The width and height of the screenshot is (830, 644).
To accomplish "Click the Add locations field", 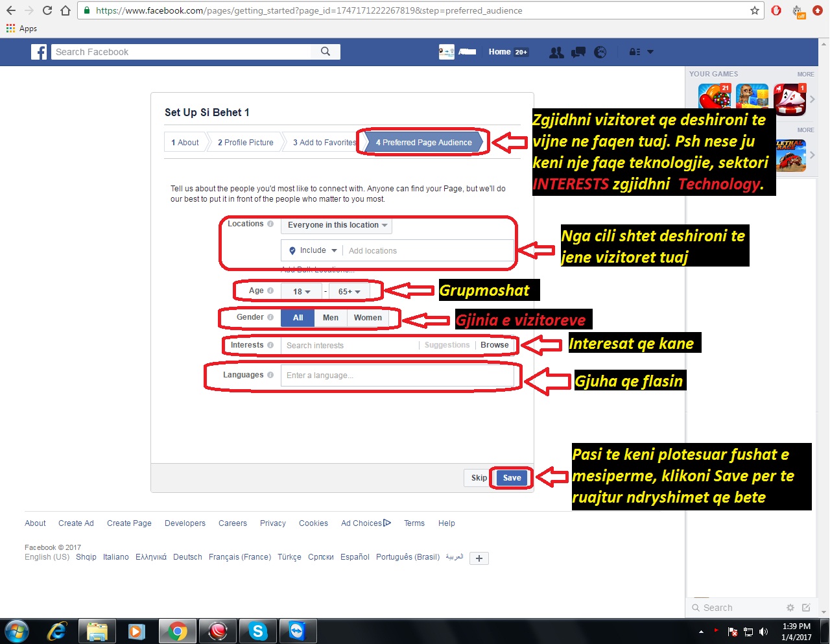I will coord(428,251).
